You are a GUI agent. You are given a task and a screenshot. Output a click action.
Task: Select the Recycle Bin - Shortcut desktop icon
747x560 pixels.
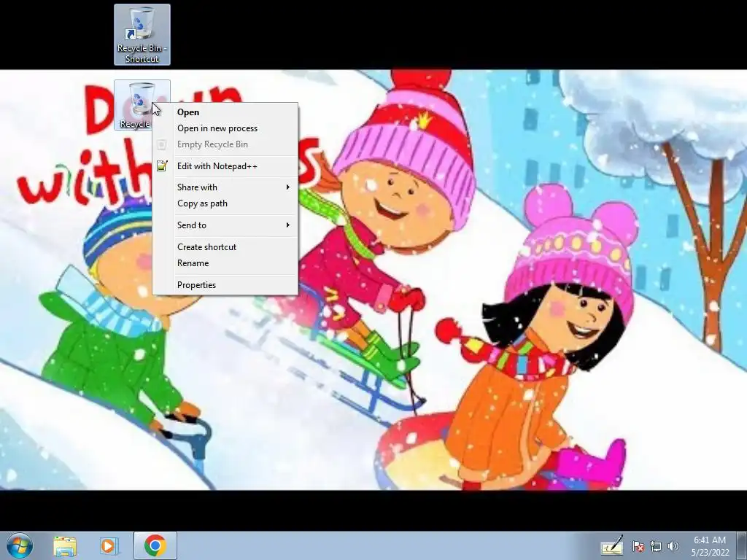(142, 35)
